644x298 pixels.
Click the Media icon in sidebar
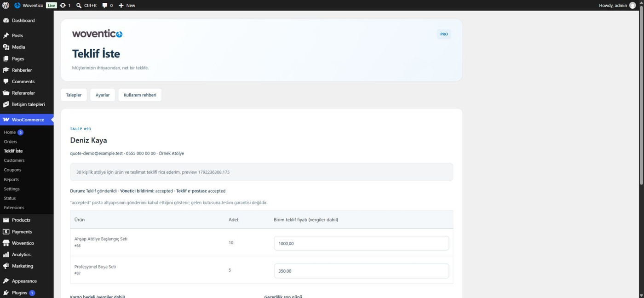6,47
